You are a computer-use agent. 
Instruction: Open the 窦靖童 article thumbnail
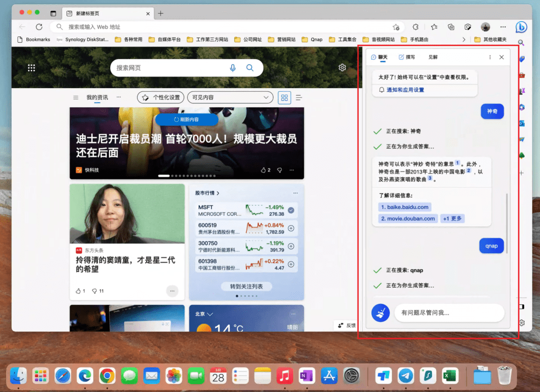[x=127, y=214]
